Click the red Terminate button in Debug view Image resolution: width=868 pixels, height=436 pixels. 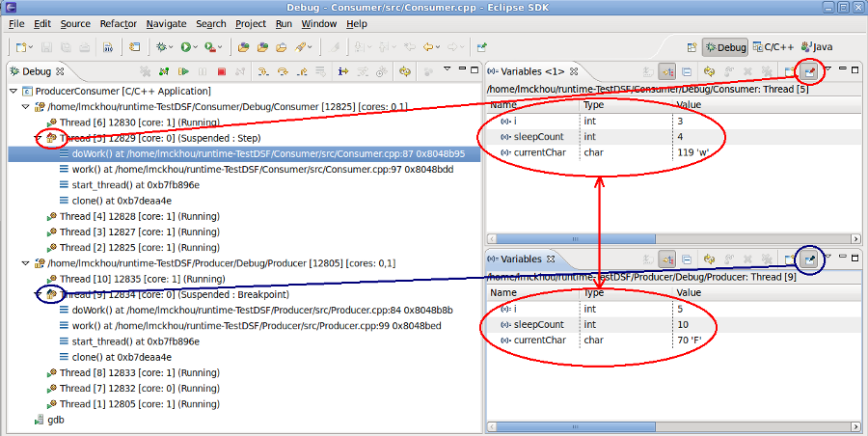click(222, 71)
